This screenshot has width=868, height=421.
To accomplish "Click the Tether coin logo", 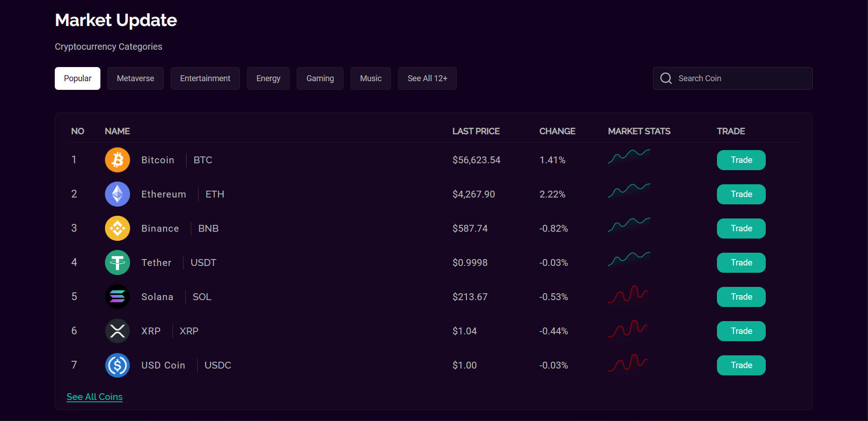I will (x=117, y=263).
